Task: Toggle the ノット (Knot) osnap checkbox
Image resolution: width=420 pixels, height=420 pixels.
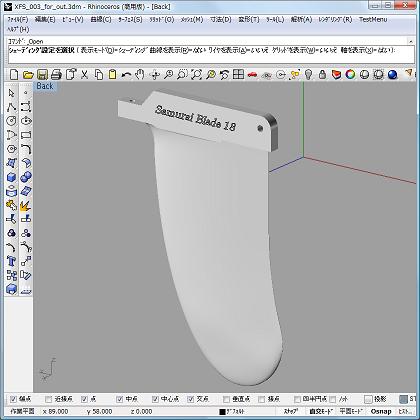Action: tap(332, 399)
